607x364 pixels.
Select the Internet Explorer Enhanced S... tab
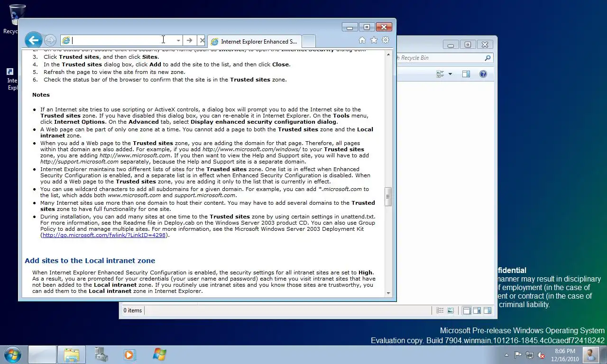(x=254, y=42)
